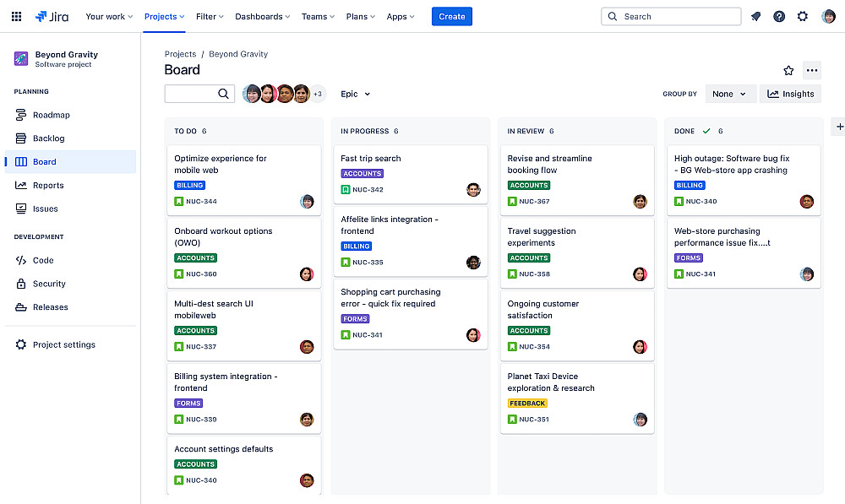
Task: Open the Insights button
Action: tap(790, 94)
